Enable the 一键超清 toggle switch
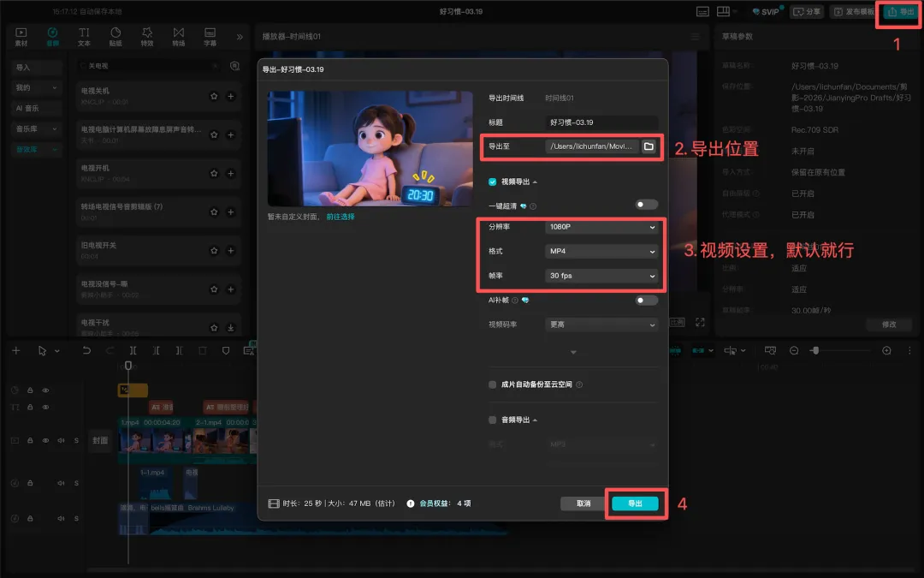Screen dimensions: 924x578 [x=647, y=205]
